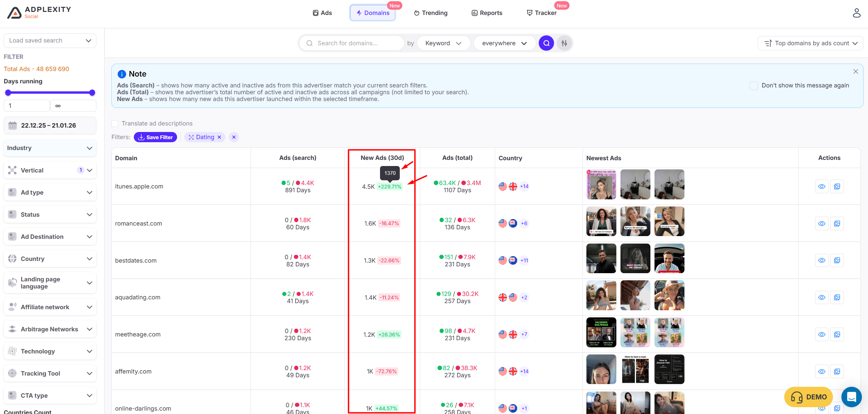This screenshot has height=414, width=868.
Task: Remove the Dating filter tag
Action: (x=219, y=137)
